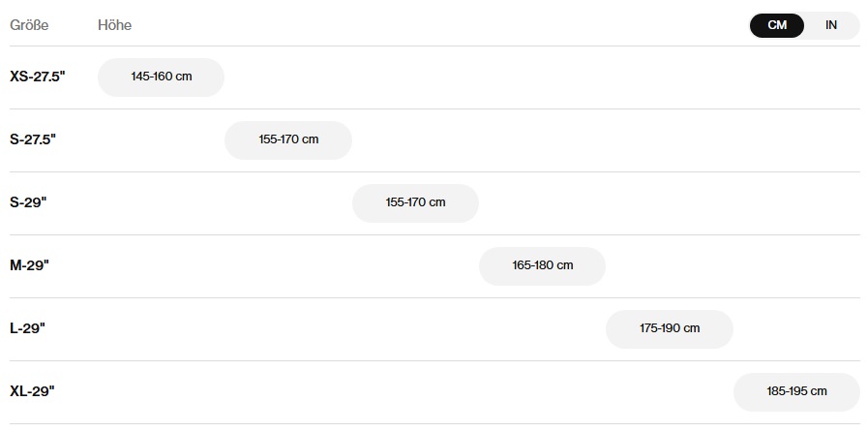
Task: Switch height units to inches (IN)
Action: [x=831, y=25]
